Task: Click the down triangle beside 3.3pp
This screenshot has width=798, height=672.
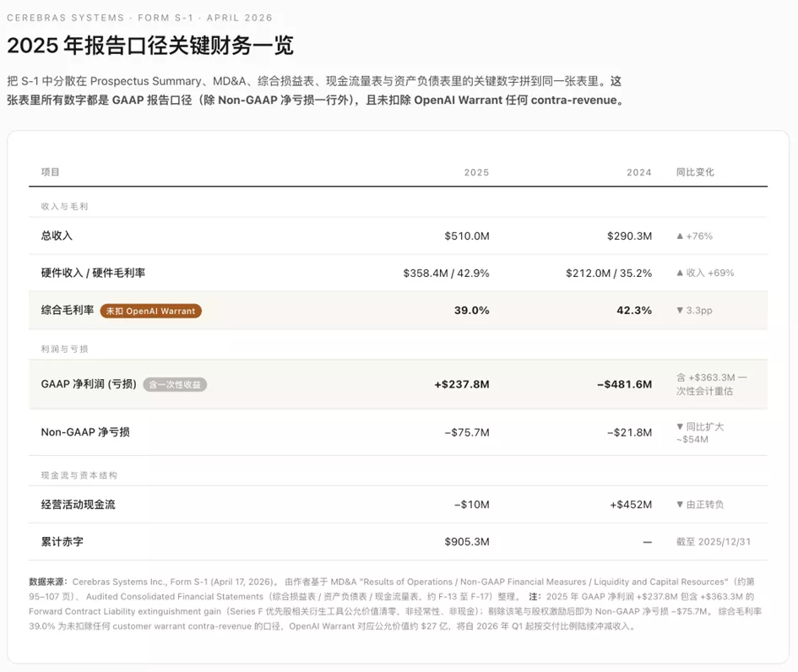Action: [680, 311]
